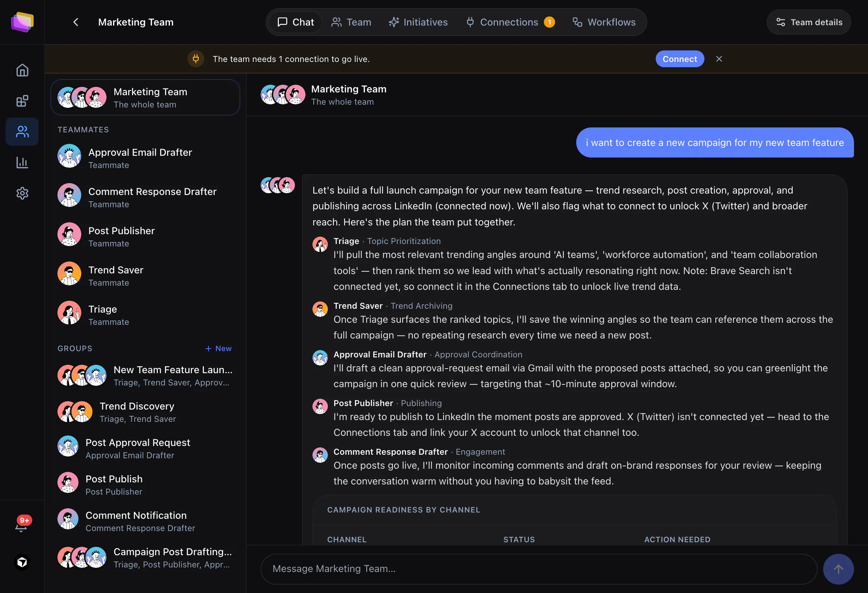Click the user's blue campaign message bubble
Screen dimensions: 868x593
715,142
